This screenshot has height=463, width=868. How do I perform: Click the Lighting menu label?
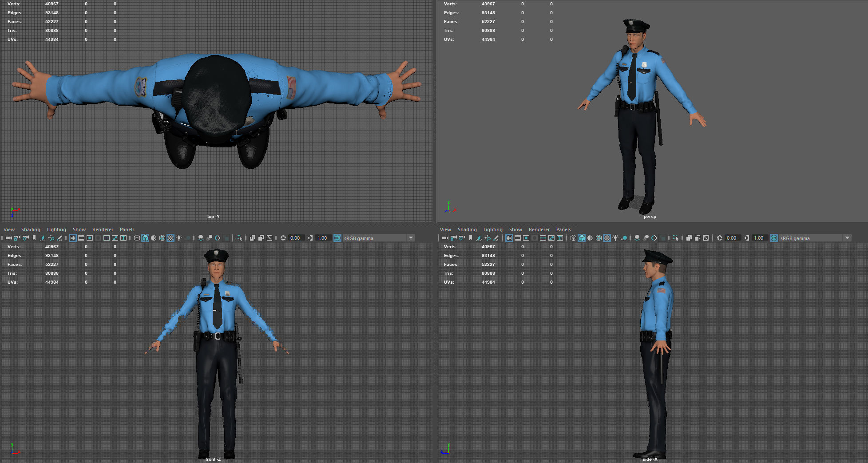pyautogui.click(x=56, y=230)
